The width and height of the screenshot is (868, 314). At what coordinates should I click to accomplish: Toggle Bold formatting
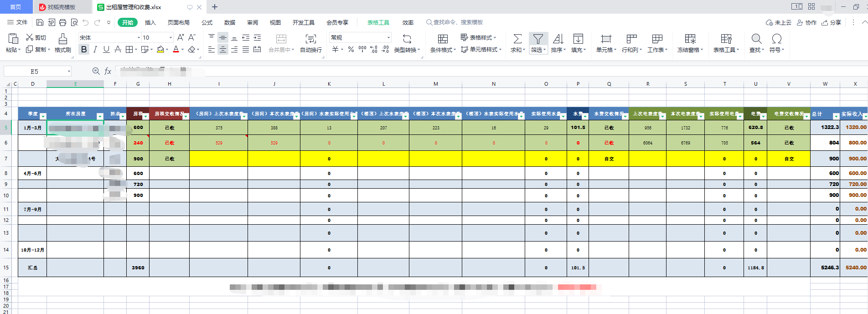coord(84,49)
